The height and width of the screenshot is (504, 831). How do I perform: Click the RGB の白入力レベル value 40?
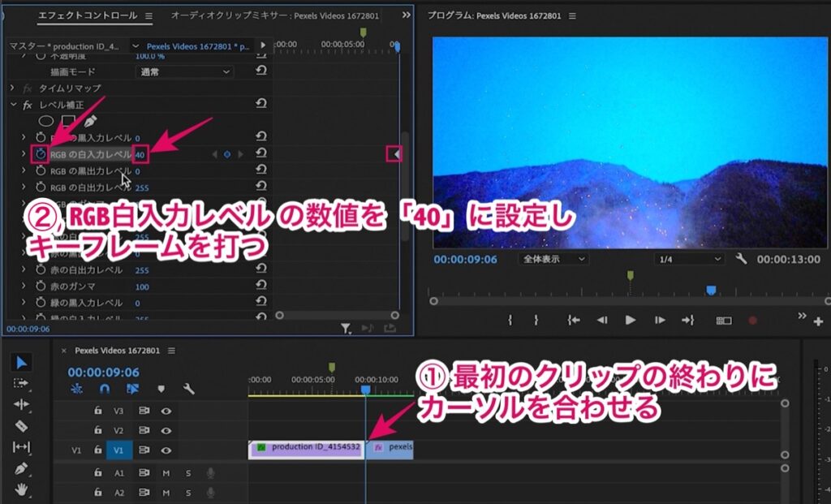(140, 155)
